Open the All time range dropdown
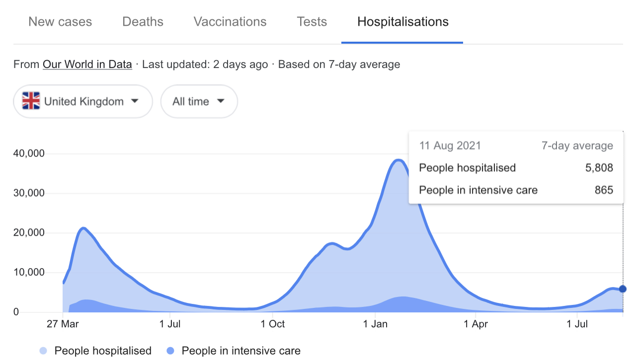The height and width of the screenshot is (364, 636). click(x=199, y=101)
